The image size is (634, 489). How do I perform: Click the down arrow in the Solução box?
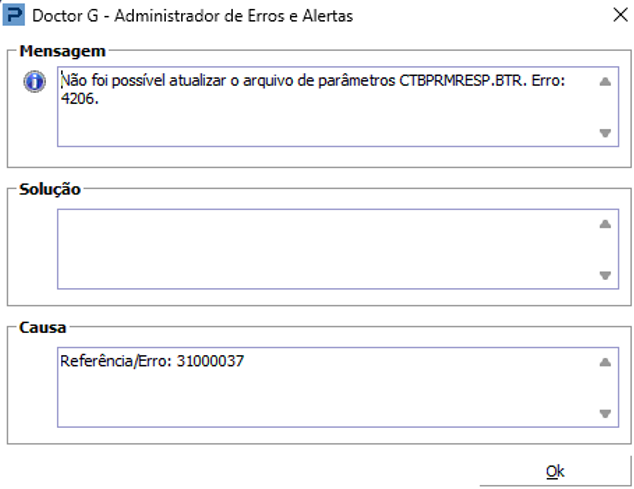tap(604, 275)
